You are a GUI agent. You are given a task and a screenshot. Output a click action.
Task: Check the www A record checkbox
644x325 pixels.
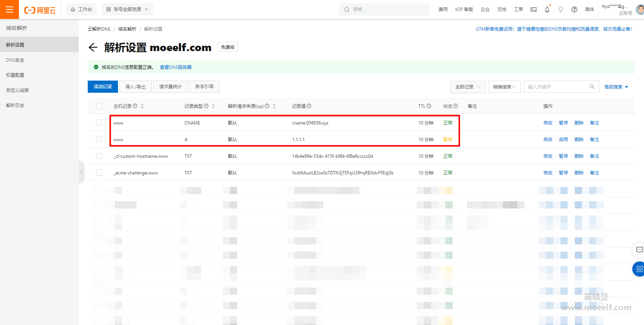pos(99,139)
